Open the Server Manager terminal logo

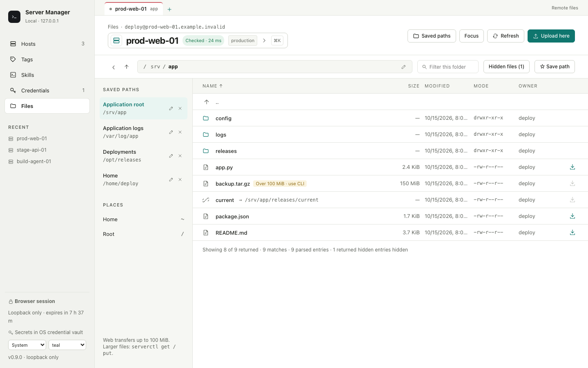pyautogui.click(x=14, y=17)
